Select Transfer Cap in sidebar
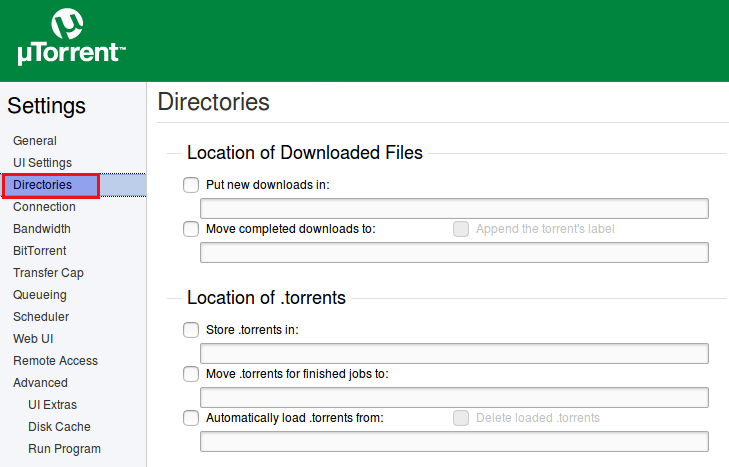 (48, 273)
